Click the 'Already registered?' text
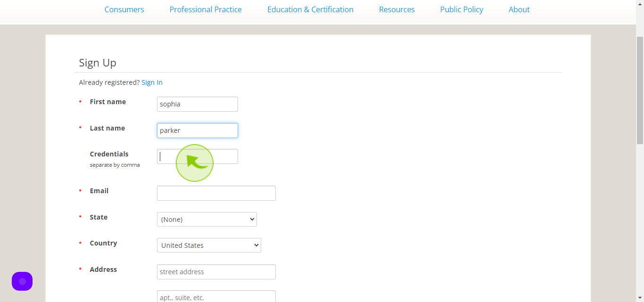 pyautogui.click(x=109, y=82)
